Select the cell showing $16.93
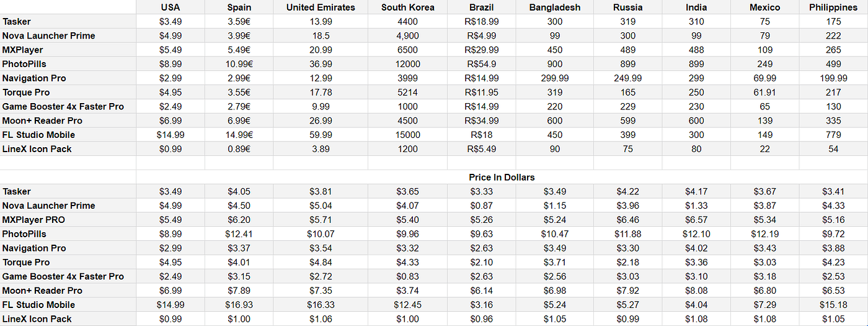The height and width of the screenshot is (326, 868). (239, 305)
